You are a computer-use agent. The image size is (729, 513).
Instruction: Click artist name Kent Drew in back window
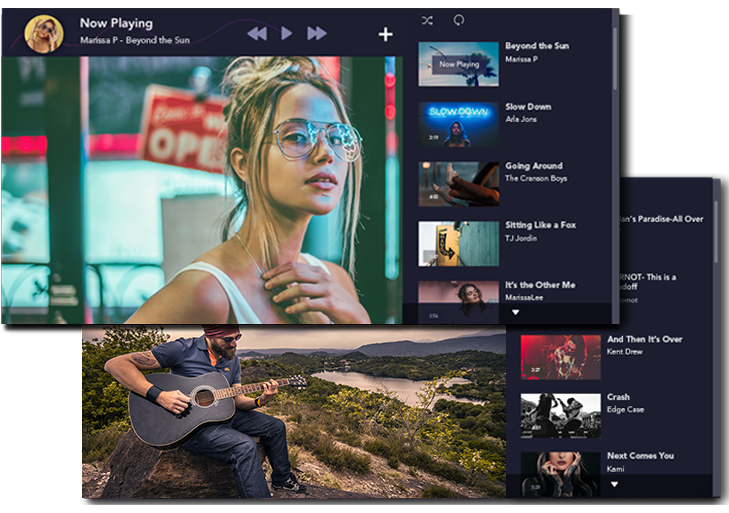click(624, 352)
